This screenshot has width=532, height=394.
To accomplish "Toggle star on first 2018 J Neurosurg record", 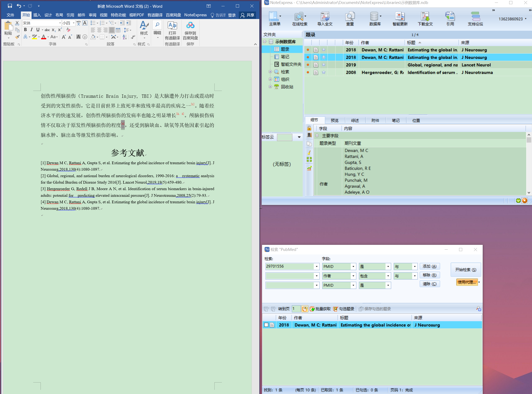I will [x=323, y=50].
